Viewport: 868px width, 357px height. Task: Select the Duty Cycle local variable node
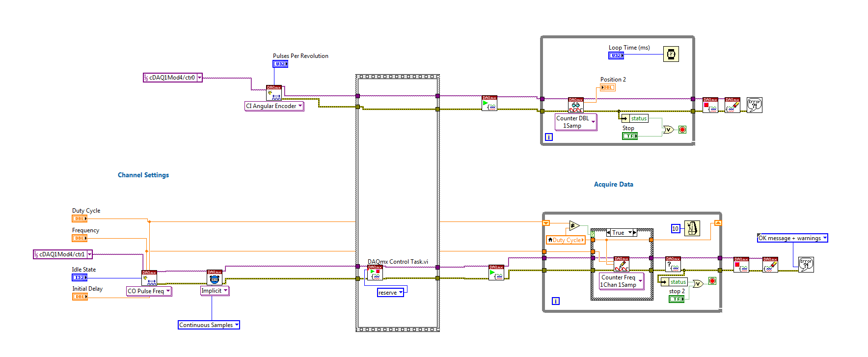(x=567, y=240)
